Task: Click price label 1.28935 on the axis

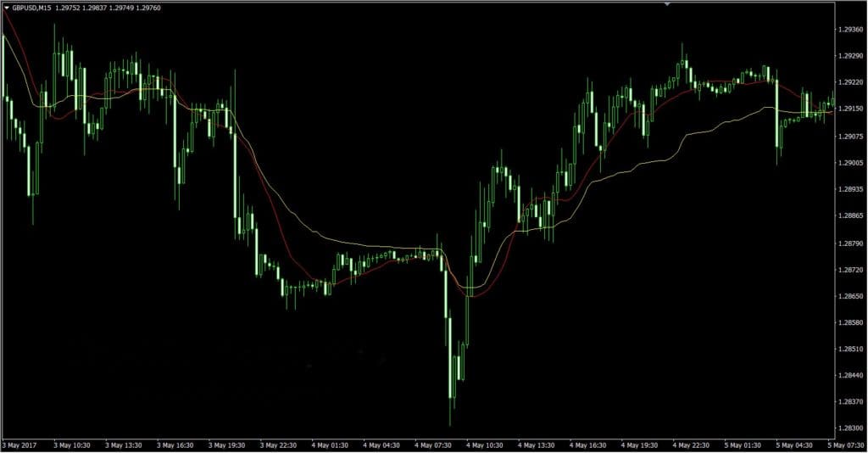Action: tap(851, 189)
